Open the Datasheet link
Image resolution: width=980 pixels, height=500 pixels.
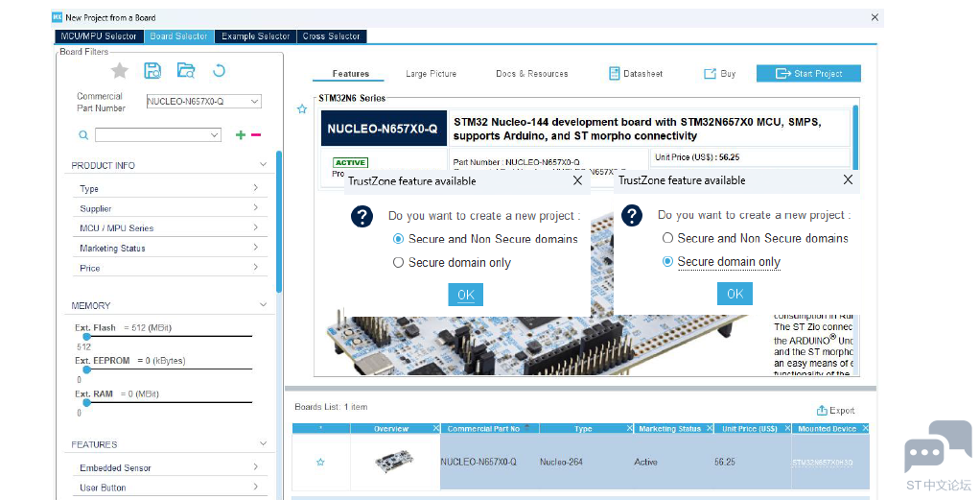click(636, 74)
